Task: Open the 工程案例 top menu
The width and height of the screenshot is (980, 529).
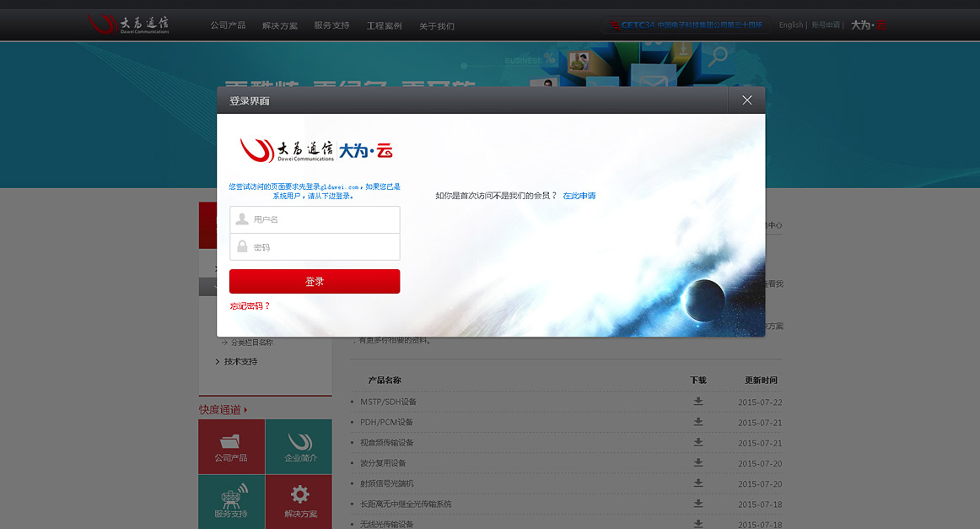Action: click(384, 25)
